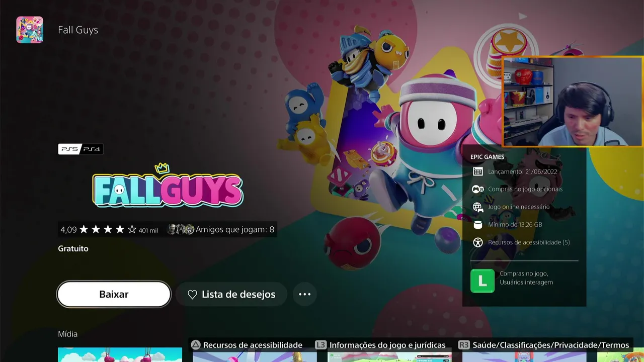Open Recursos de acessibilidade (5)
The height and width of the screenshot is (362, 644).
coord(529,242)
